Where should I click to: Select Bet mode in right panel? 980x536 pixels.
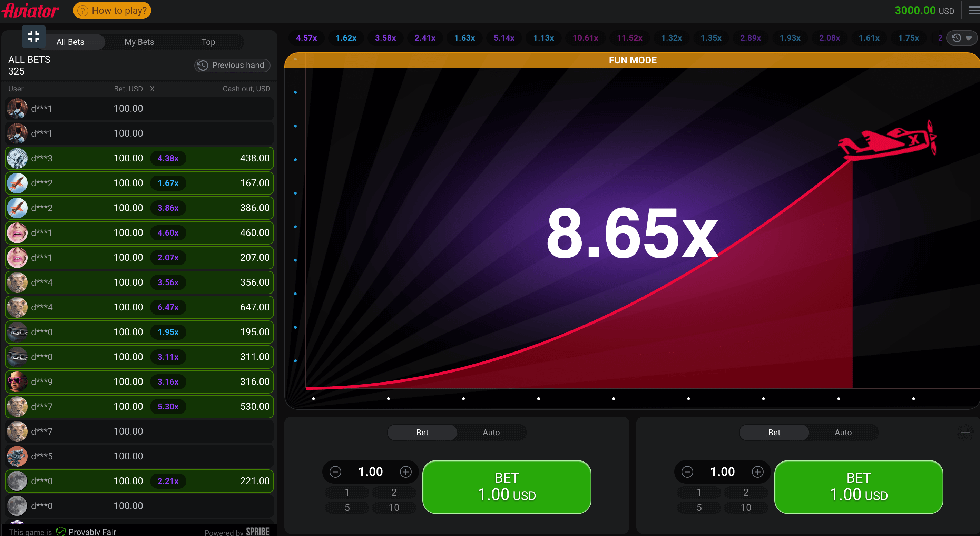pyautogui.click(x=774, y=433)
